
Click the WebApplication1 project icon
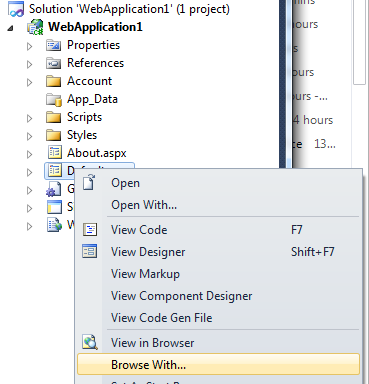point(35,27)
